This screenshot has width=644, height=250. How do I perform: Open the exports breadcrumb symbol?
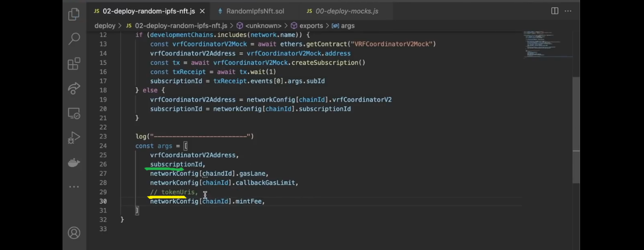tap(307, 26)
